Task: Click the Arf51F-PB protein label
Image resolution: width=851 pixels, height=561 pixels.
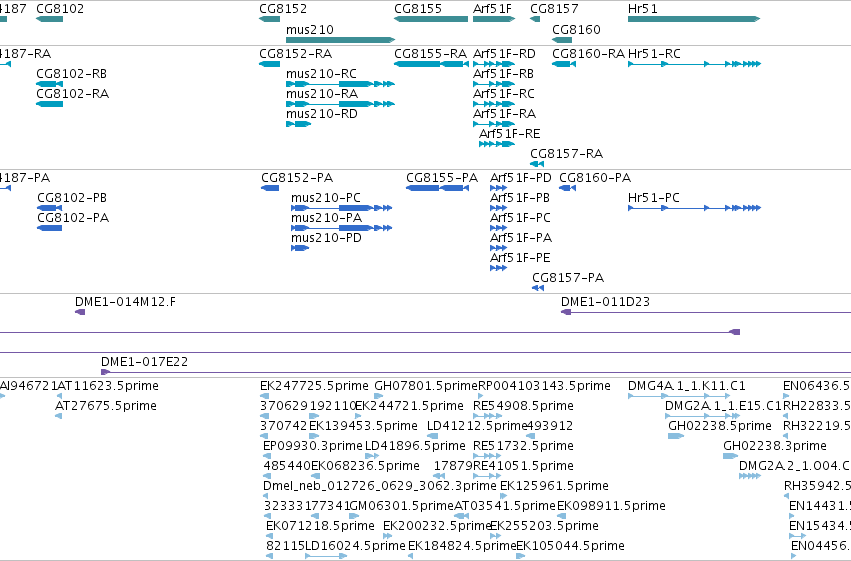Action: pyautogui.click(x=520, y=198)
